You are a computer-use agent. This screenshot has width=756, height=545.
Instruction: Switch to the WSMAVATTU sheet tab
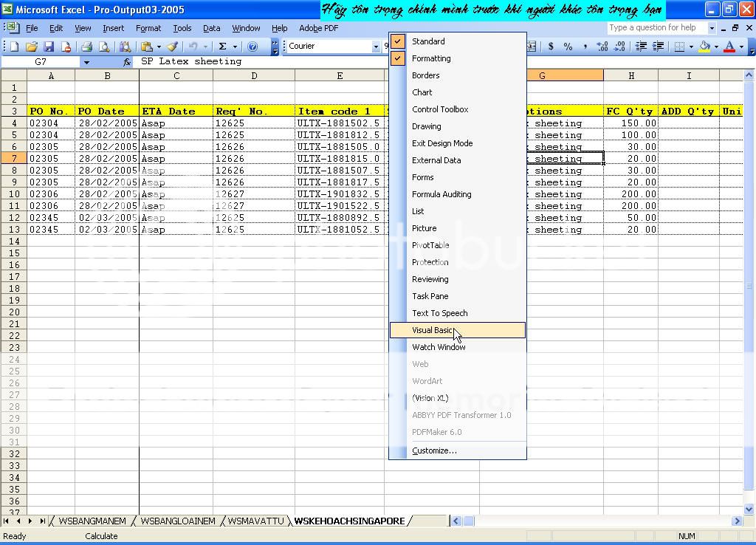tap(255, 521)
